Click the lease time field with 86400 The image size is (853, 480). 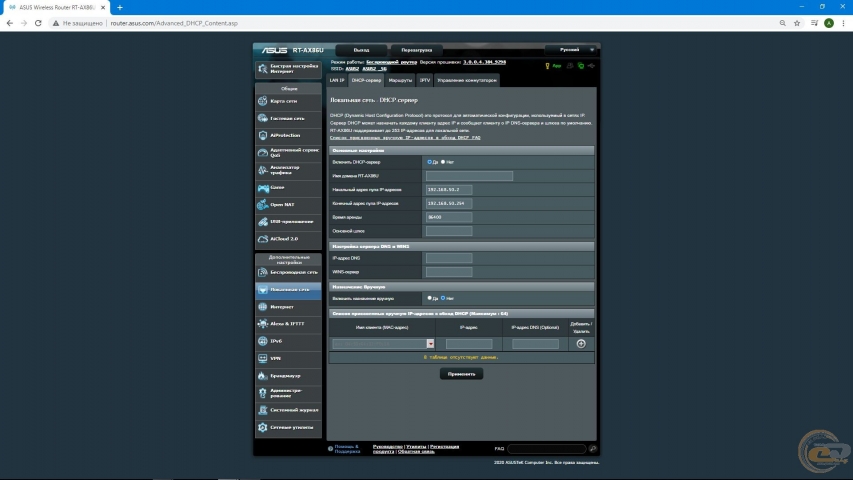[x=449, y=217]
